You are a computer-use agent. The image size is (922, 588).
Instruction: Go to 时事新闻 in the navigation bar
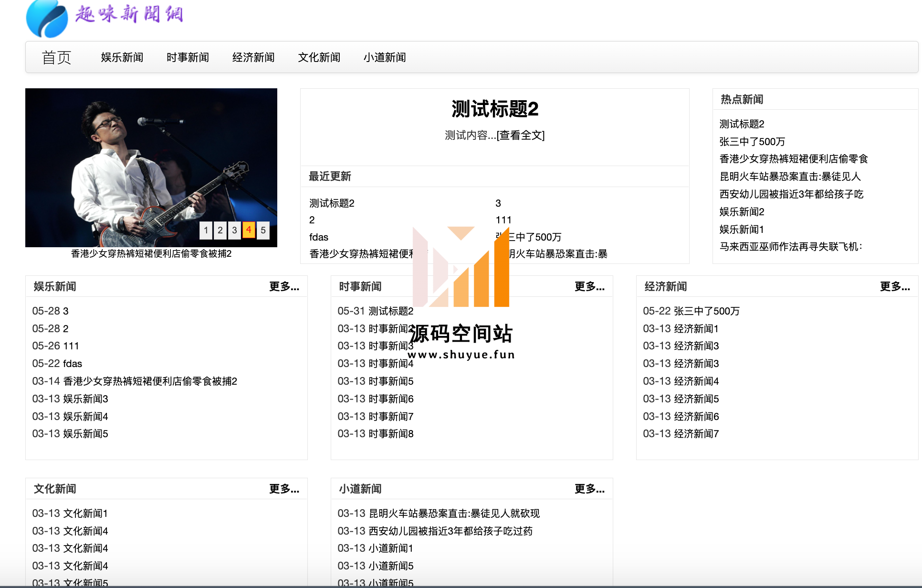click(x=188, y=58)
